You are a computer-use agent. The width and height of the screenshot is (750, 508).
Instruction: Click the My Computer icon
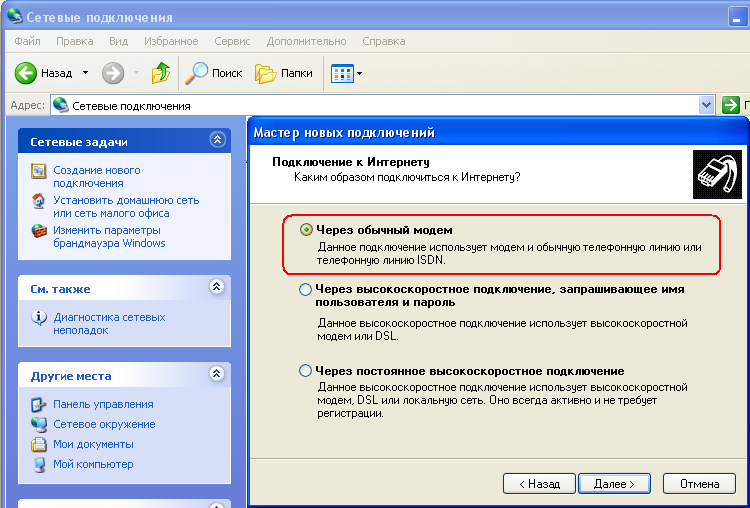pos(38,464)
